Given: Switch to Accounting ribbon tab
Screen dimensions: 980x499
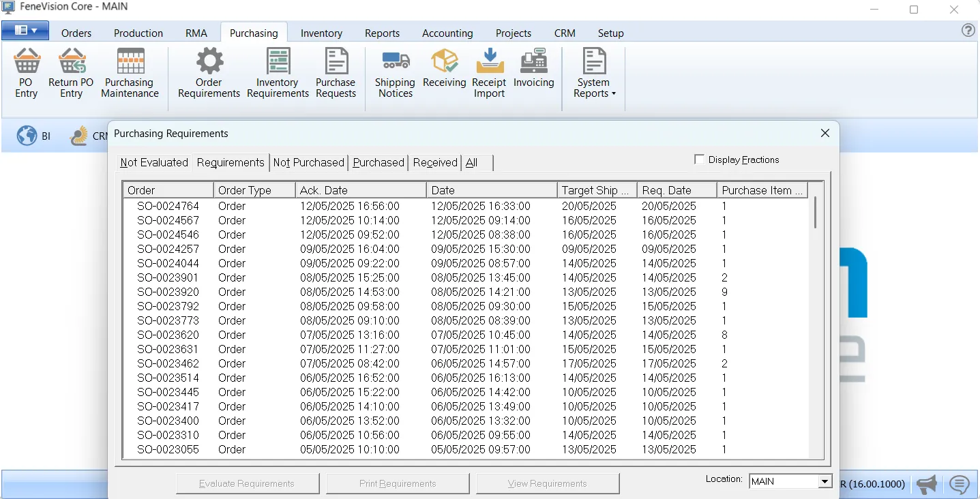Looking at the screenshot, I should (447, 33).
